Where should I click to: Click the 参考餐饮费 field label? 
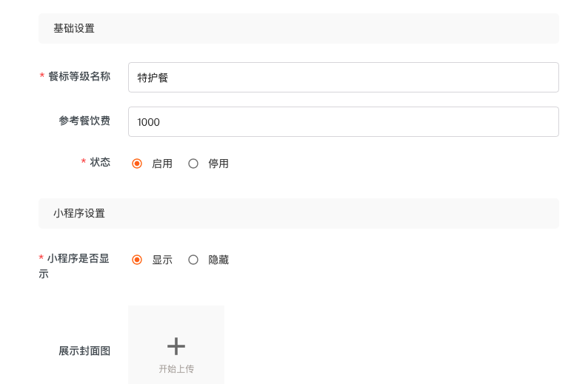(x=84, y=121)
